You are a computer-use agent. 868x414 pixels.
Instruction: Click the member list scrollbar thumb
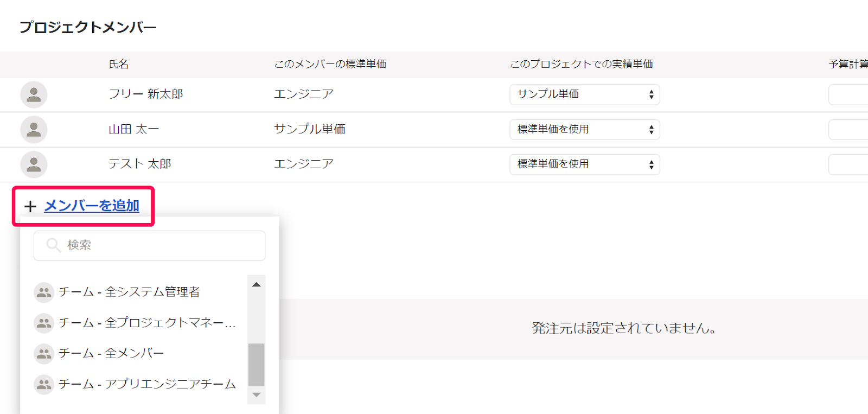(256, 365)
